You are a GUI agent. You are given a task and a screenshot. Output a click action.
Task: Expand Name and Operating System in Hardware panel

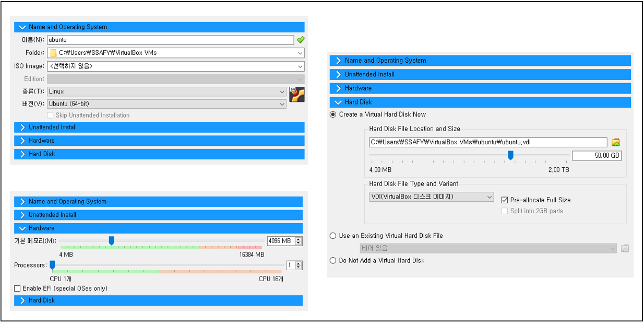point(158,201)
